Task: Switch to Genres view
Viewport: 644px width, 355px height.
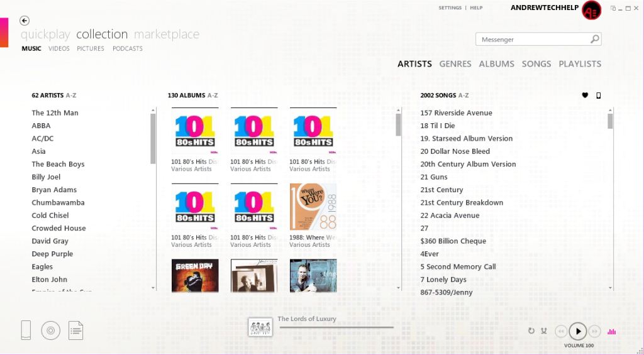Action: [455, 63]
